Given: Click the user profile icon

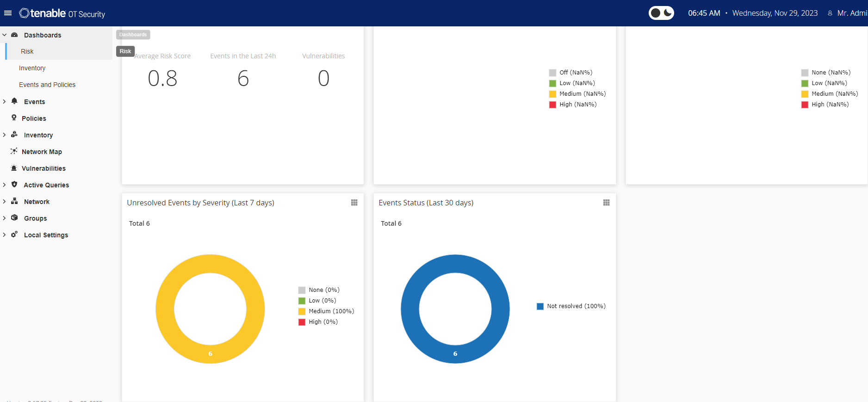Looking at the screenshot, I should (x=830, y=13).
